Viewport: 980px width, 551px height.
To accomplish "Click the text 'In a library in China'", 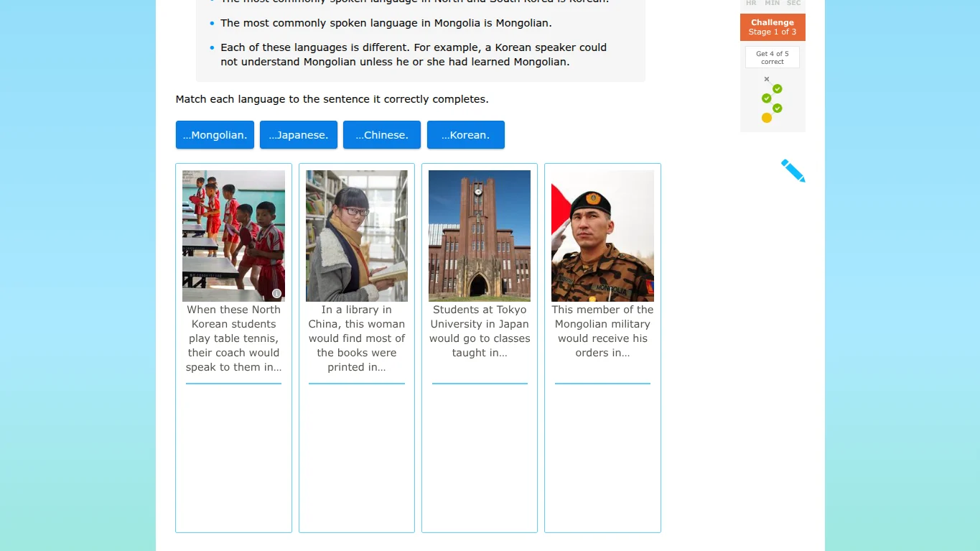I will (357, 317).
